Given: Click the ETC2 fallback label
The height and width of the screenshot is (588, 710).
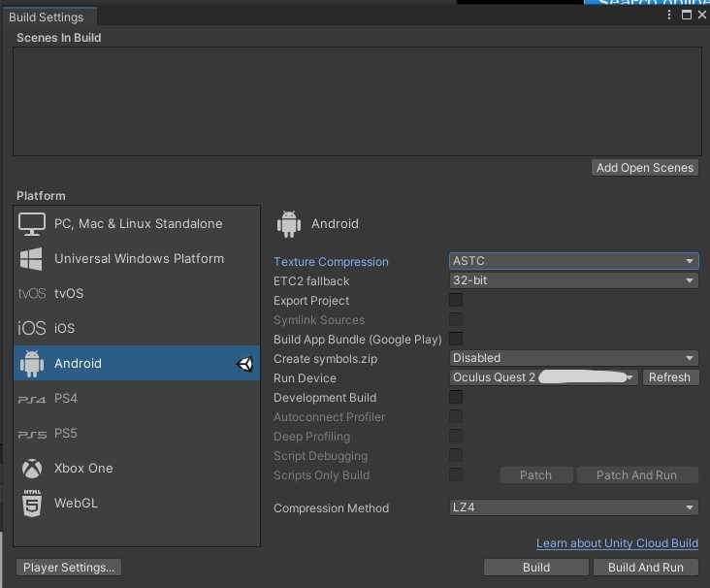Looking at the screenshot, I should click(311, 281).
